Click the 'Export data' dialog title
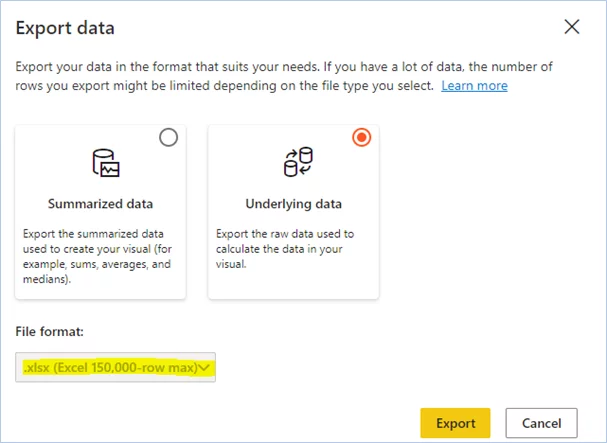Image resolution: width=607 pixels, height=443 pixels. 65,28
